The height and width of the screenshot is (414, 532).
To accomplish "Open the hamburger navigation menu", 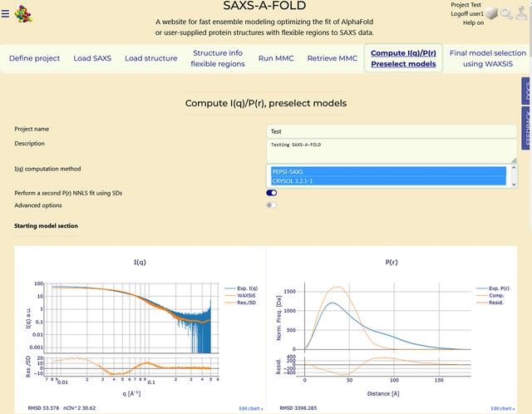I will tap(5, 14).
